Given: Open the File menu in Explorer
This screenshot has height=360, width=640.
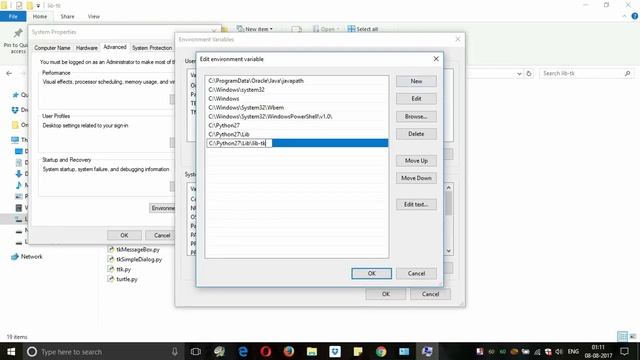Looking at the screenshot, I should [13, 16].
